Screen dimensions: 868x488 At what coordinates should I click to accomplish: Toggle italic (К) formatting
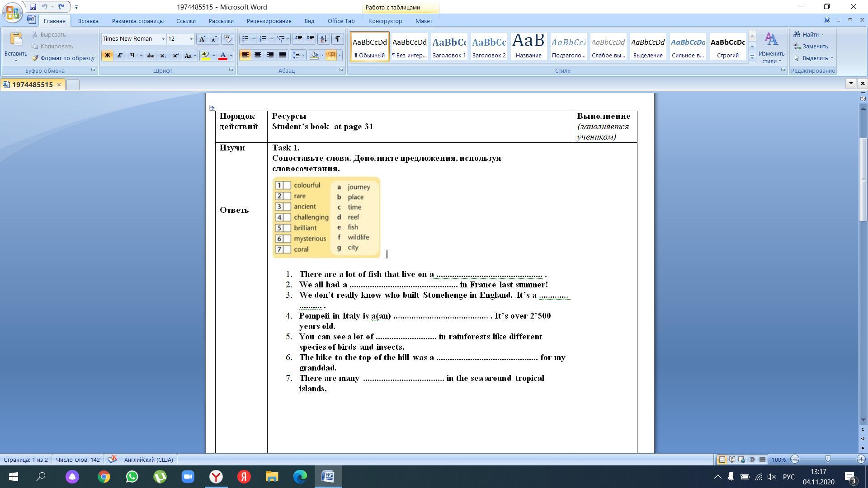(x=119, y=56)
